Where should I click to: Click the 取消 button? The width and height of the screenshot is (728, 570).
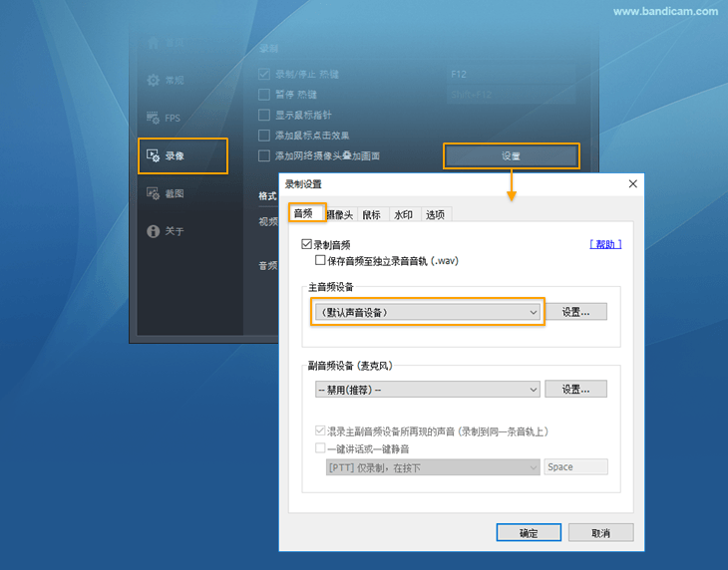click(x=600, y=533)
